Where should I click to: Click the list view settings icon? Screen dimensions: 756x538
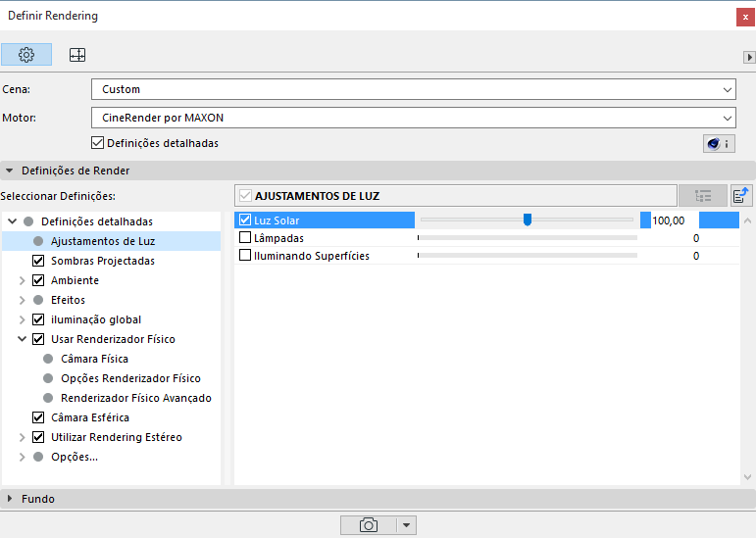coord(703,196)
